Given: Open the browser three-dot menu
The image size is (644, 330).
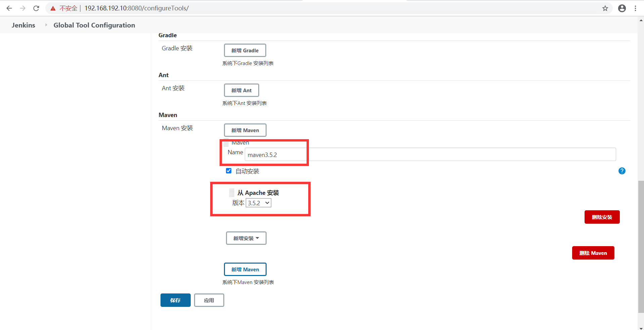Looking at the screenshot, I should 635,8.
